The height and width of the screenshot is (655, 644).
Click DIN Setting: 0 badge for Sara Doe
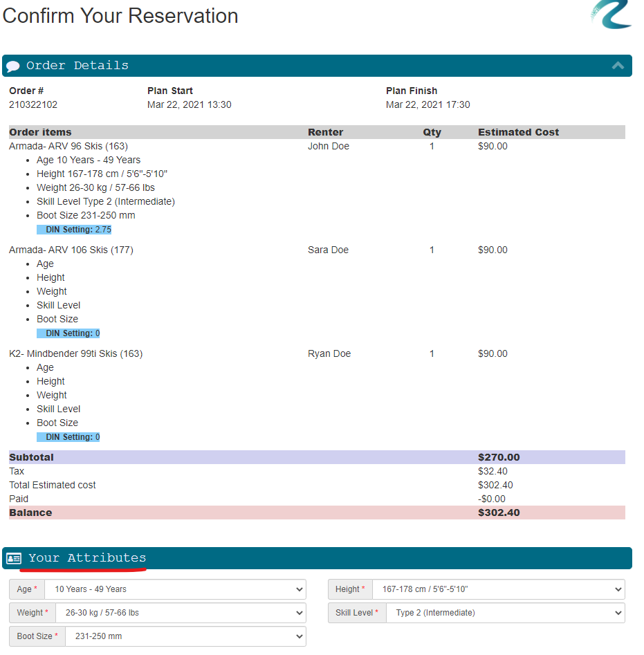(x=68, y=333)
